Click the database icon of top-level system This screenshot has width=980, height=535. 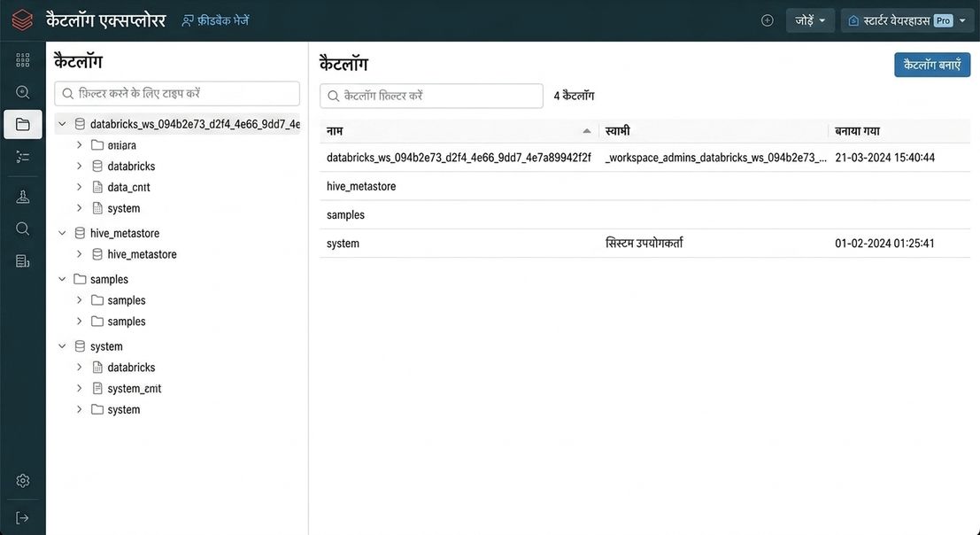pyautogui.click(x=80, y=346)
